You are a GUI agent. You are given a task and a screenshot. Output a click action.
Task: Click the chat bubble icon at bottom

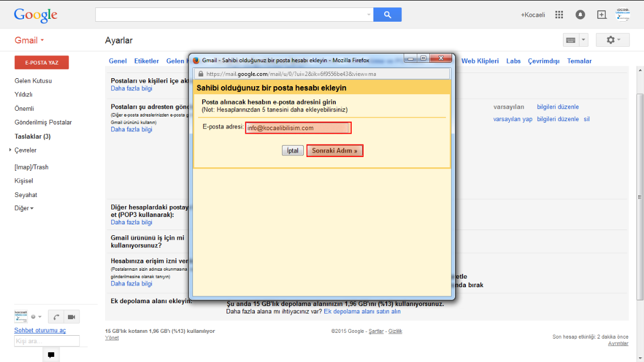[51, 355]
